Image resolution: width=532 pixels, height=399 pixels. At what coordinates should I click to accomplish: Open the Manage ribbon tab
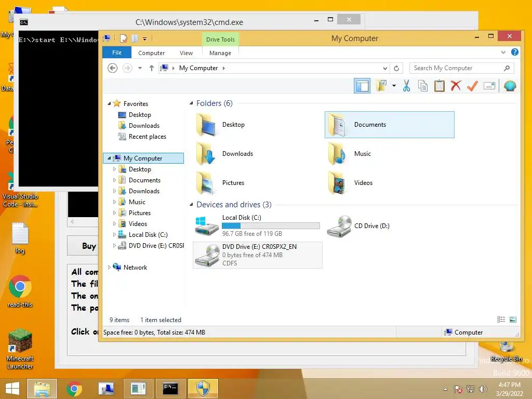[x=220, y=53]
